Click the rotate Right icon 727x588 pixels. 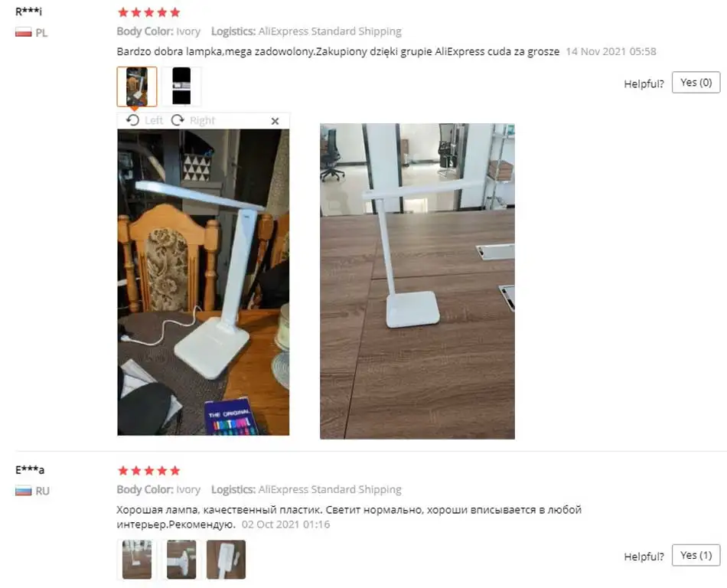178,120
